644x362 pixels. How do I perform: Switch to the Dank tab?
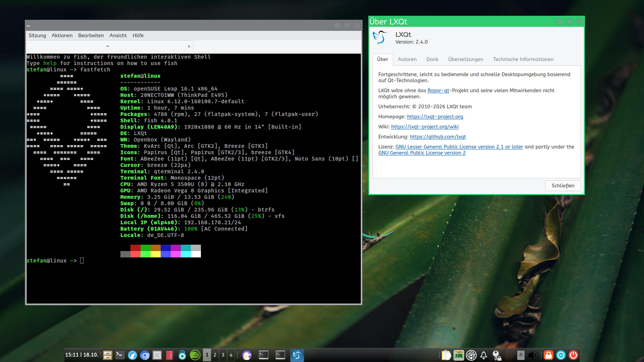coord(432,59)
